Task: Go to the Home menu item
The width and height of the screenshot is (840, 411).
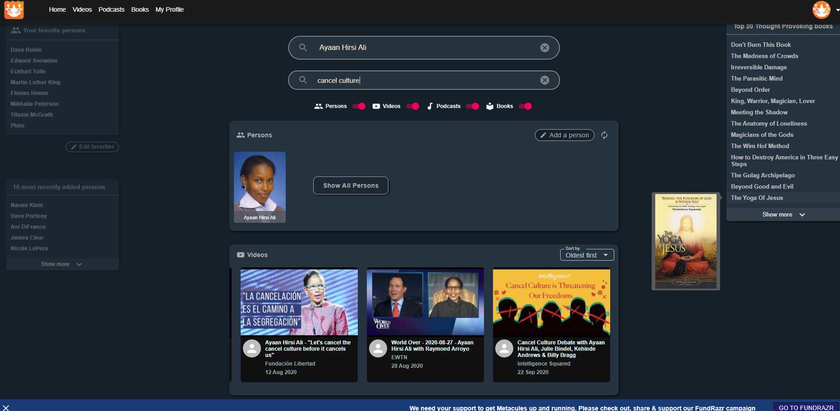Action: pos(57,10)
